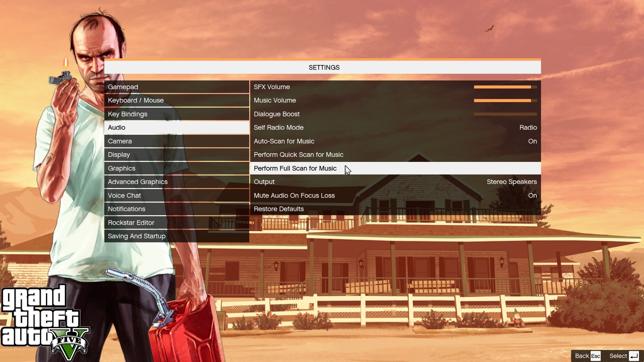Screen dimensions: 644x362
Task: Switch Self Radio Mode to Radio
Action: [x=528, y=127]
